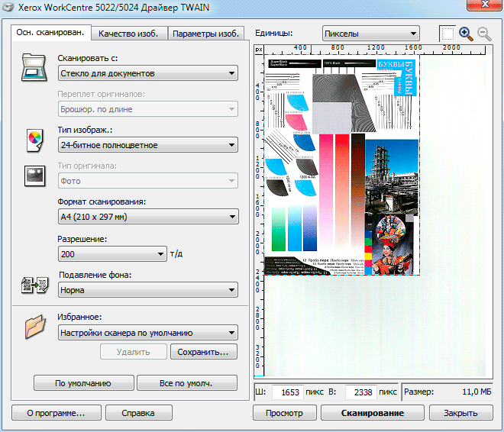Image resolution: width=504 pixels, height=432 pixels.
Task: Expand the 'Подавление фона' dropdown
Action: (147, 290)
